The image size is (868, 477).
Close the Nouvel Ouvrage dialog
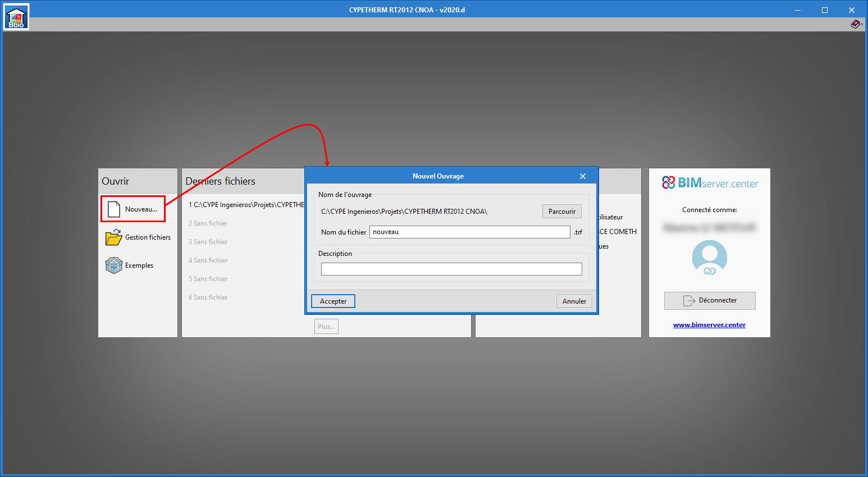(583, 176)
